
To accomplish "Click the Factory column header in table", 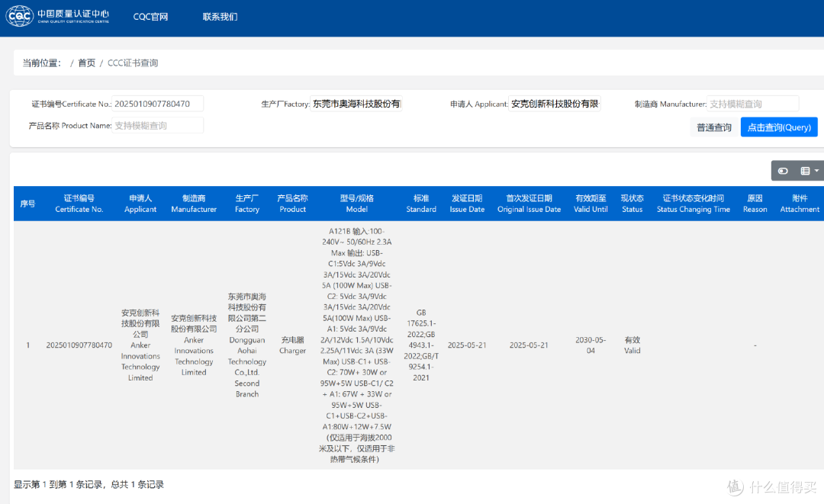I will click(247, 204).
